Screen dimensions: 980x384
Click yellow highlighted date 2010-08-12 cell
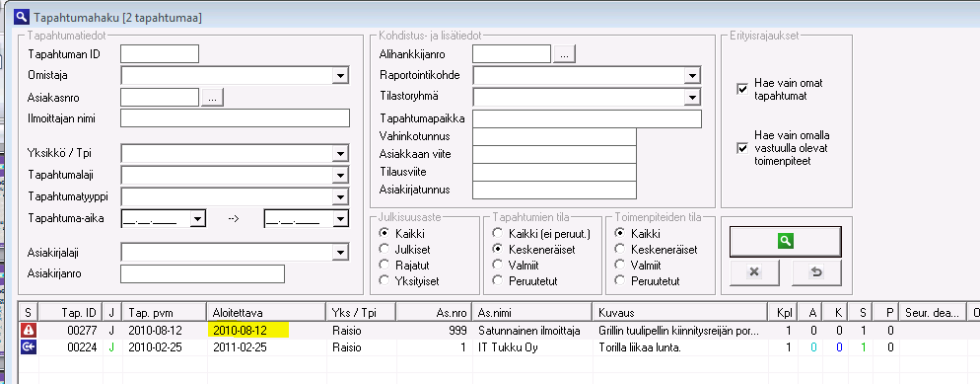(x=248, y=331)
